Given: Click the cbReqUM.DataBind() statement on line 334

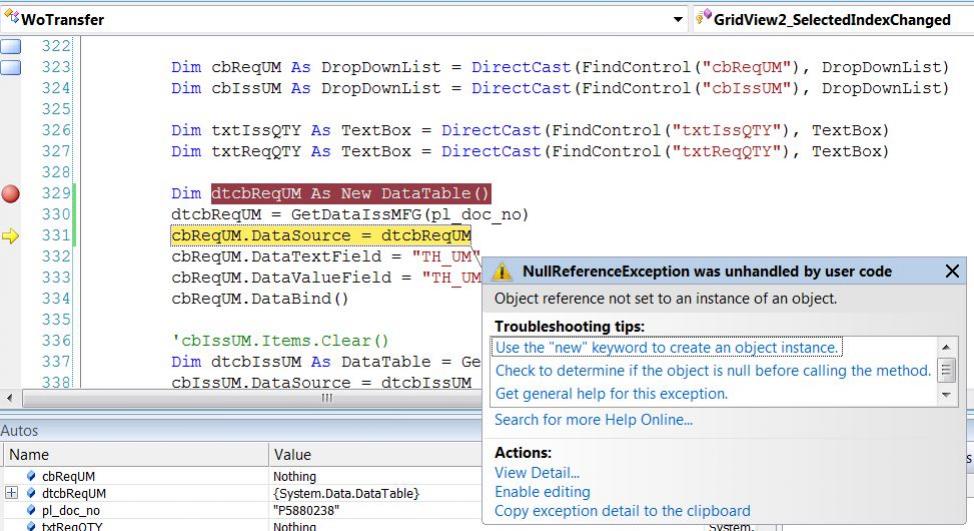Looking at the screenshot, I should pyautogui.click(x=260, y=299).
